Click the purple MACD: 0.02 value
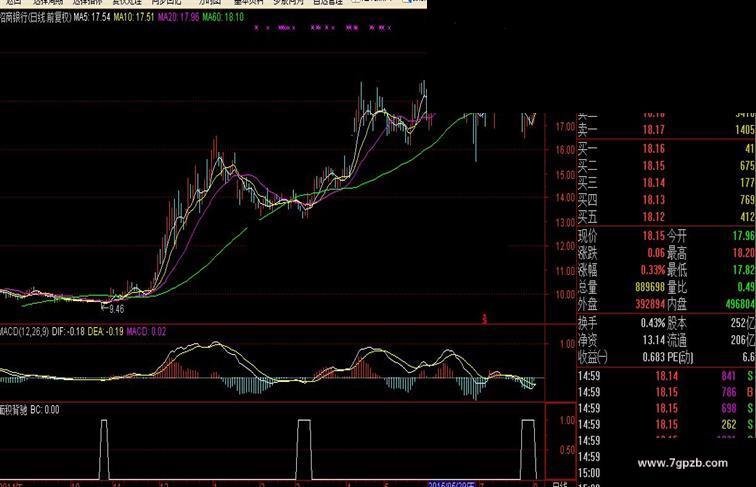Viewport: 756px width, 487px height. tap(147, 331)
